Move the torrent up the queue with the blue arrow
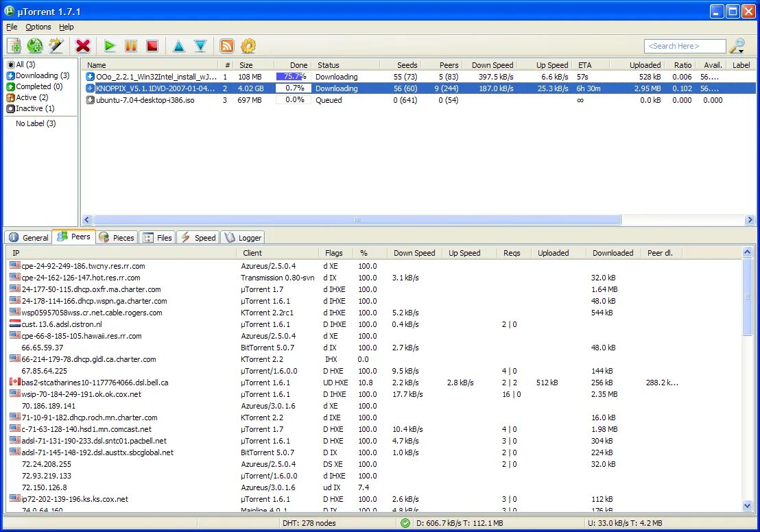This screenshot has height=532, width=760. pyautogui.click(x=179, y=45)
